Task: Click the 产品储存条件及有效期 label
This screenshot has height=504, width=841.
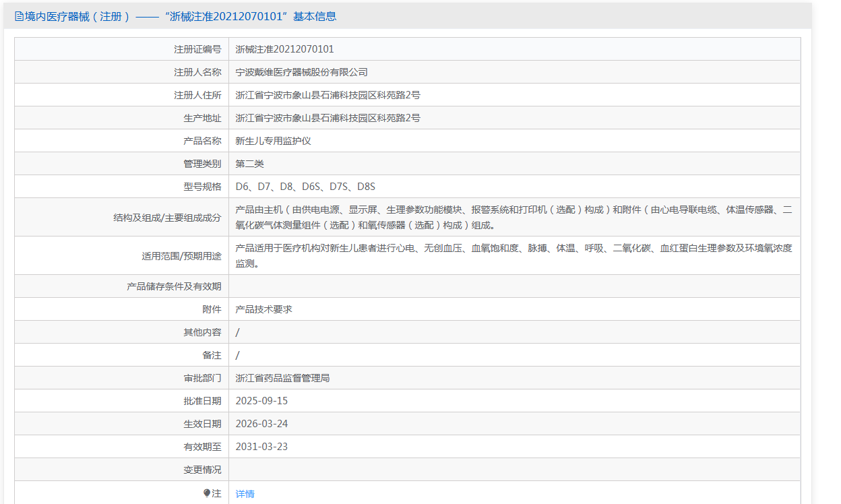Action: coord(174,286)
